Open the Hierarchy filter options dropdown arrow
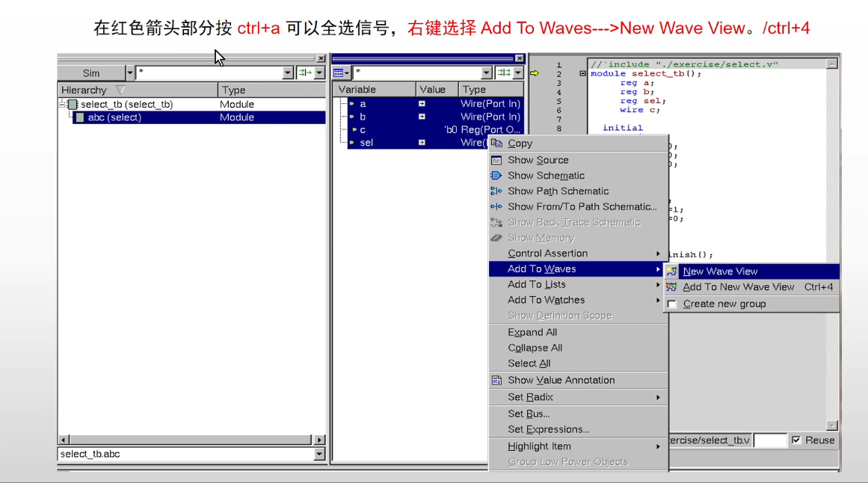The height and width of the screenshot is (483, 868). click(319, 73)
